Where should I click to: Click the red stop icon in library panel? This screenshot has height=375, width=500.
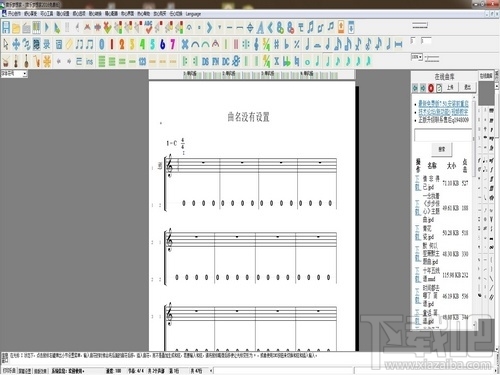click(x=431, y=88)
